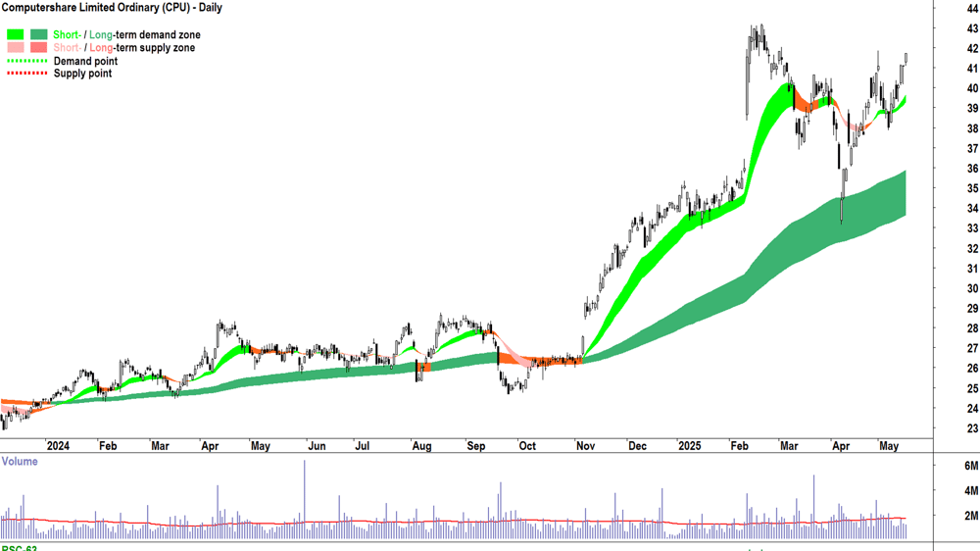Click the green dotted Demand point legend line
980x551 pixels.
tap(26, 61)
